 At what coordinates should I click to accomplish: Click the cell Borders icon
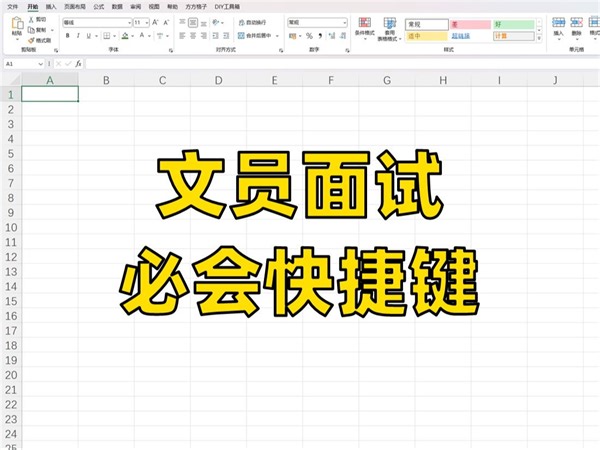point(107,36)
